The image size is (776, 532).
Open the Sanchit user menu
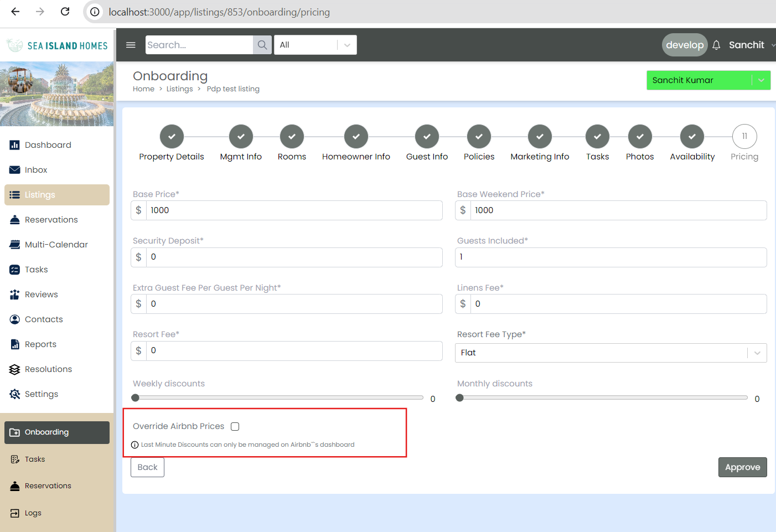click(751, 45)
